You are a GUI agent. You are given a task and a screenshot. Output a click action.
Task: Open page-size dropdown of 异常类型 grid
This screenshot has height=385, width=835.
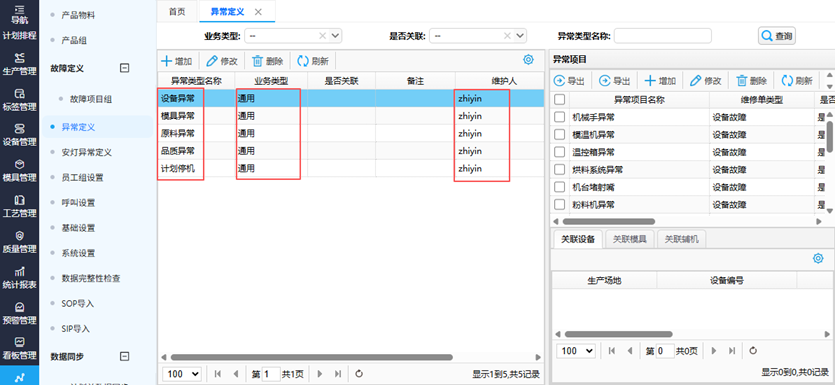(x=182, y=374)
